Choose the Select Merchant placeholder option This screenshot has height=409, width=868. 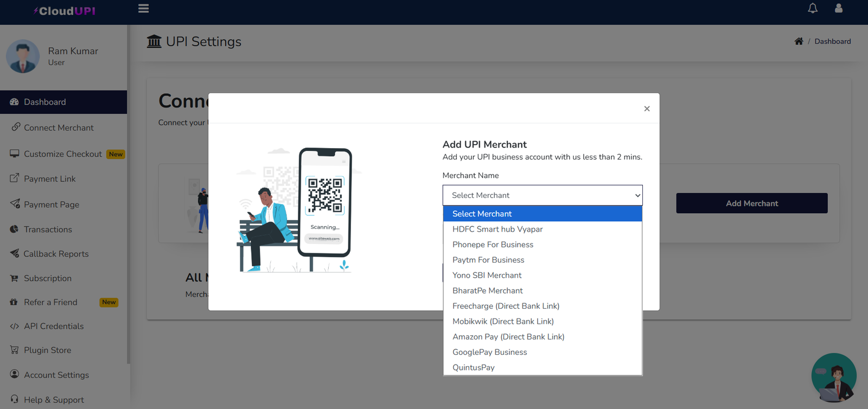(x=542, y=214)
